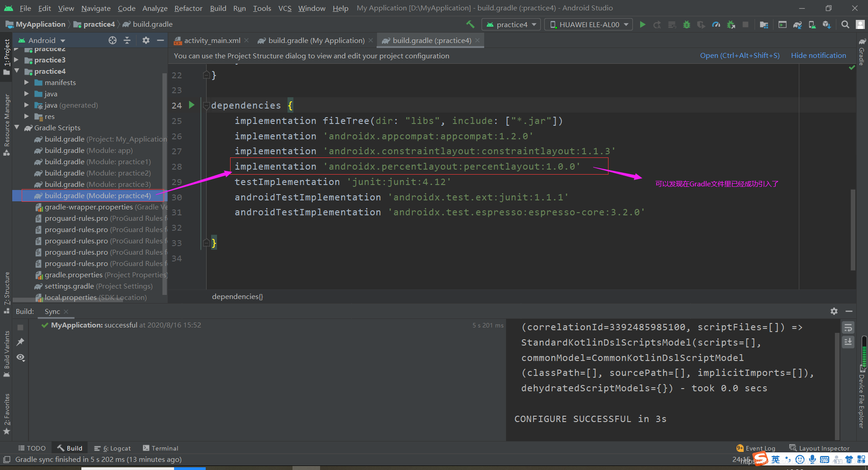
Task: Click the Stop square in the main toolbar
Action: pos(745,24)
